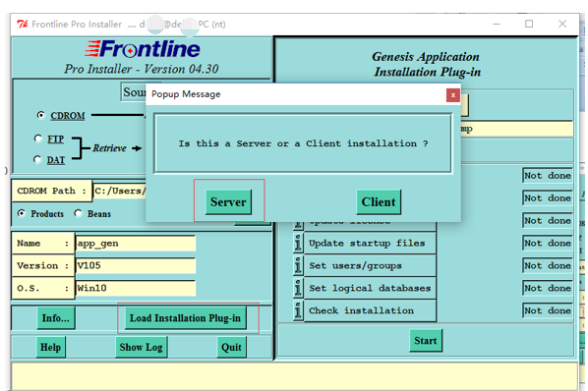
Task: Open the Info... button
Action: (56, 318)
